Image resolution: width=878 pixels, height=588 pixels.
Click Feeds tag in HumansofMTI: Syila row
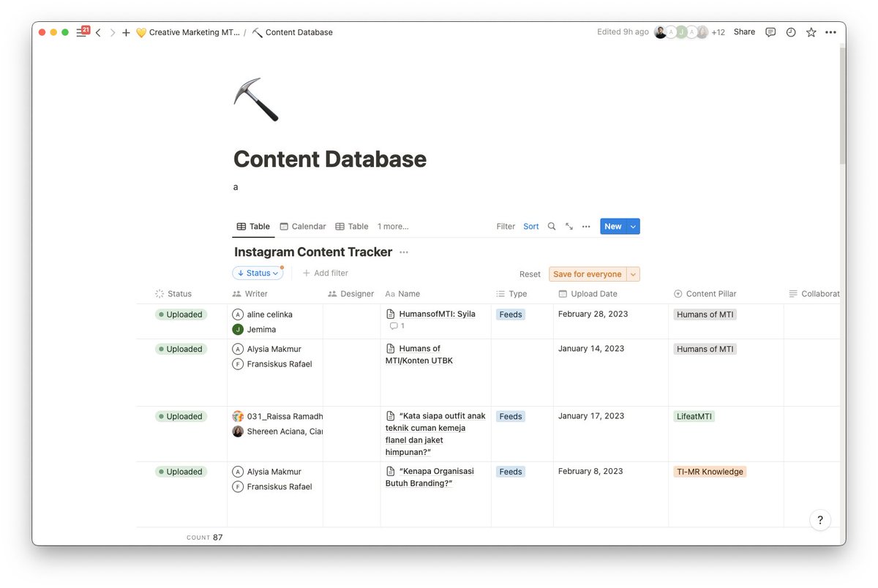(511, 314)
